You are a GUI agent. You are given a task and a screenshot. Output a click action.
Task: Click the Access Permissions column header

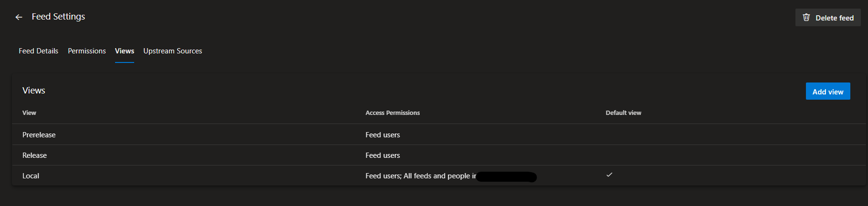pyautogui.click(x=392, y=113)
